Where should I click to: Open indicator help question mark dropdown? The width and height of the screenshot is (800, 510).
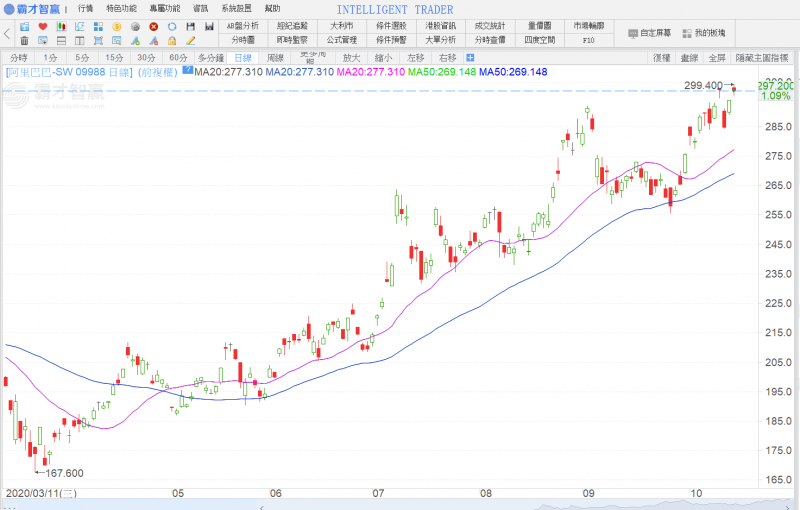tap(187, 71)
